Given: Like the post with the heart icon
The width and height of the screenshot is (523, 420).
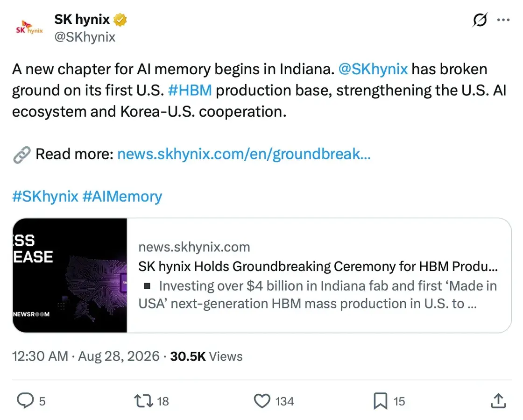Looking at the screenshot, I should click(262, 401).
